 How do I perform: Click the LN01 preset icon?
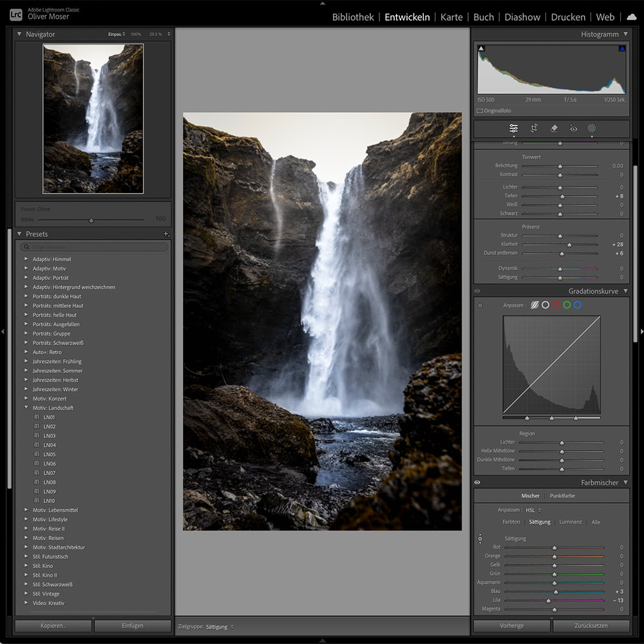tap(37, 417)
